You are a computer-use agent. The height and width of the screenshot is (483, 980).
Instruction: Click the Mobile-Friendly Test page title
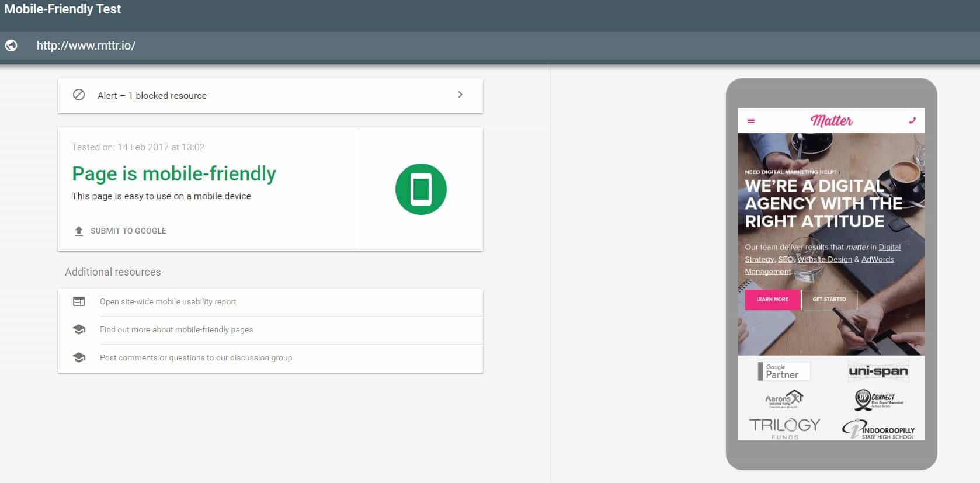click(62, 9)
